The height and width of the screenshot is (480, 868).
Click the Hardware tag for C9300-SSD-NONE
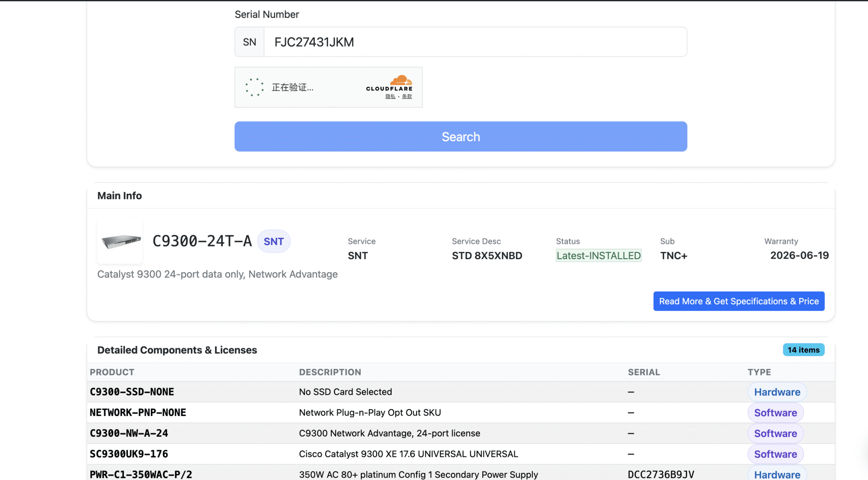point(777,392)
